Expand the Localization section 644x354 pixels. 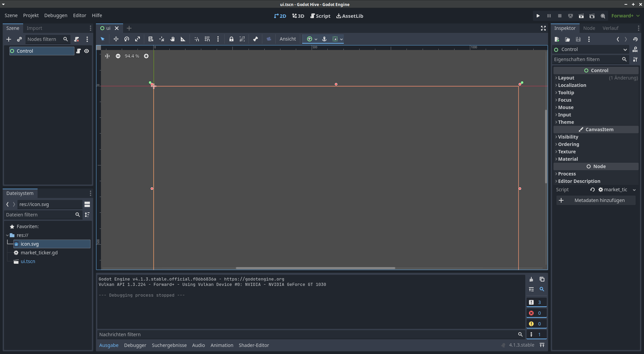point(596,85)
